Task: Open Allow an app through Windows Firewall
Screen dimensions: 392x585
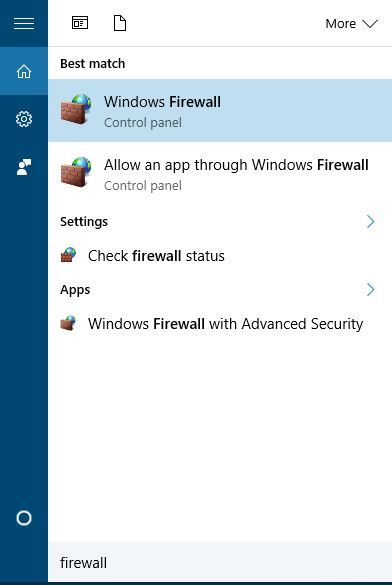Action: (220, 174)
